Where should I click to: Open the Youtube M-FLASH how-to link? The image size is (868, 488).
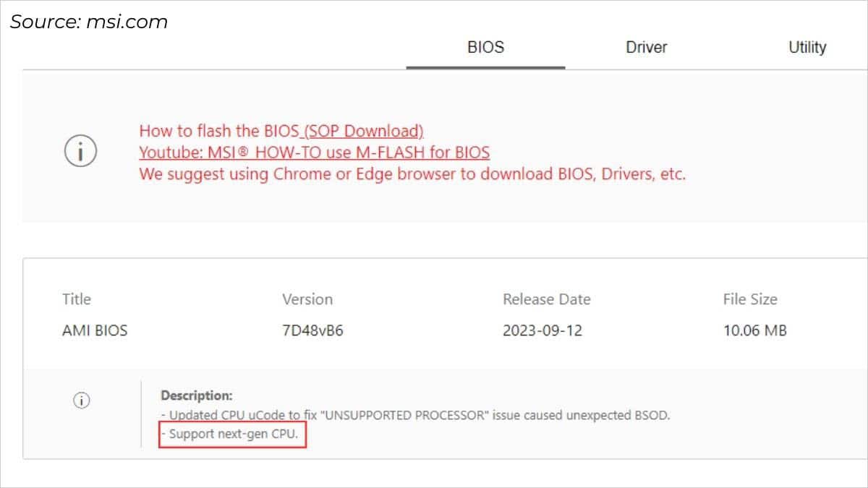pyautogui.click(x=314, y=153)
